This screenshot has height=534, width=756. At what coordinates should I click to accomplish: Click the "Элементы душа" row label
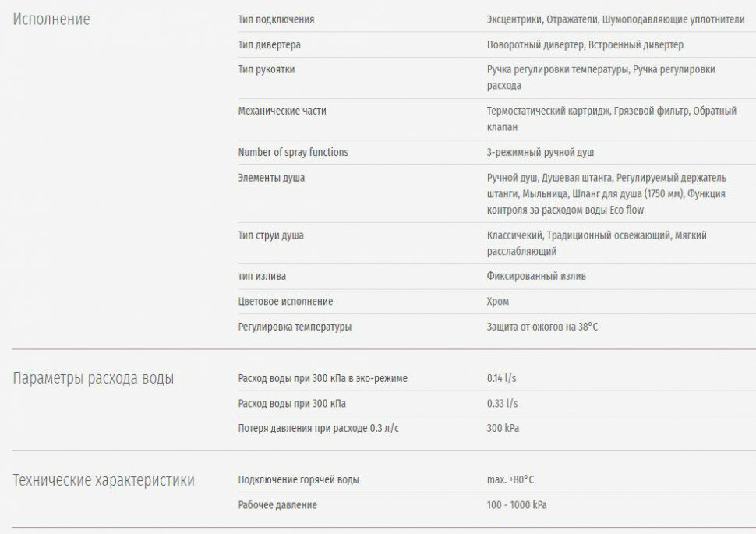[271, 178]
